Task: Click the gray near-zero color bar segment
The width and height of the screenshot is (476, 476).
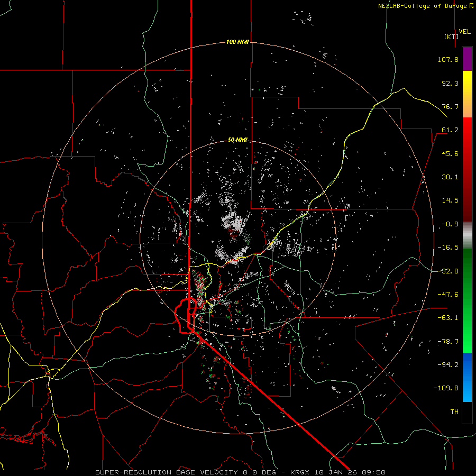Action: pos(467,235)
